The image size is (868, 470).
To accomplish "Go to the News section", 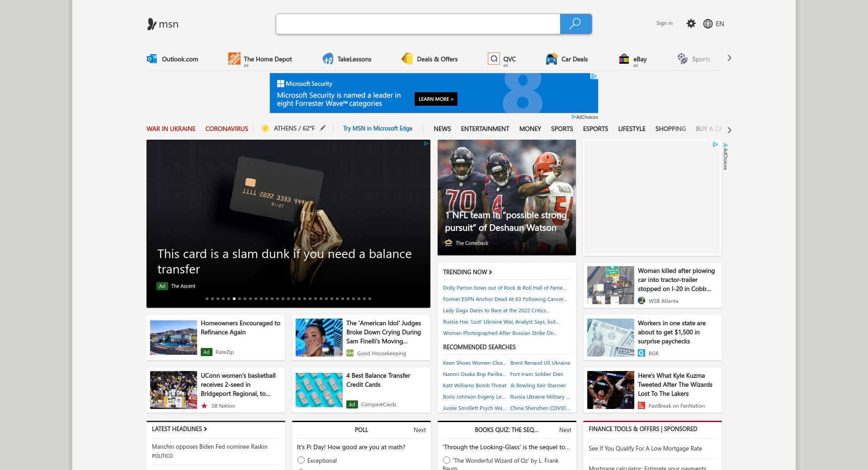I will pyautogui.click(x=442, y=129).
